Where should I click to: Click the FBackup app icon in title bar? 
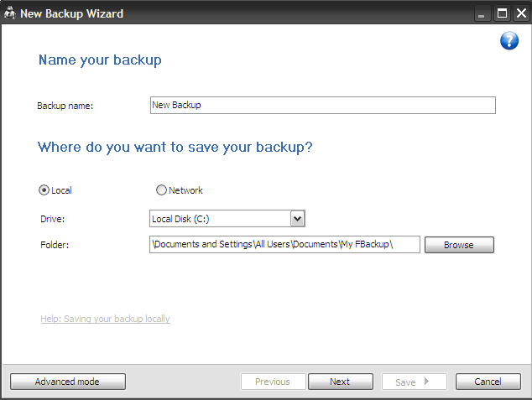10,13
